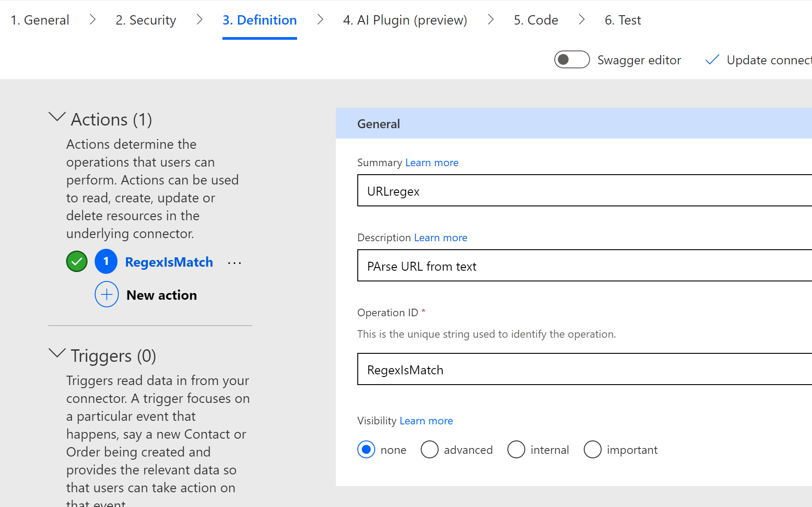Viewport: 812px width, 507px height.
Task: Click the arrow after the 5. Code step
Action: pyautogui.click(x=581, y=20)
